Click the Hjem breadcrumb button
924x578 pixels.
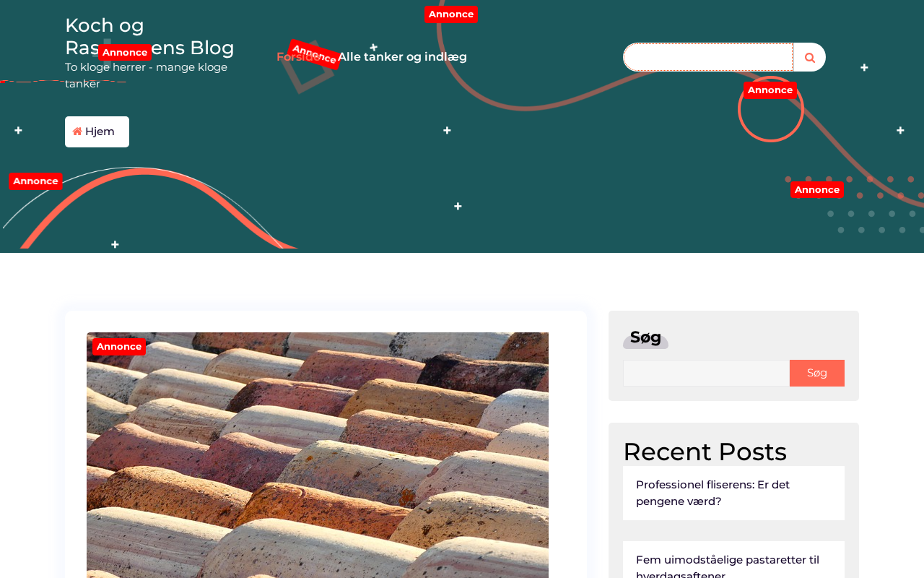(97, 131)
